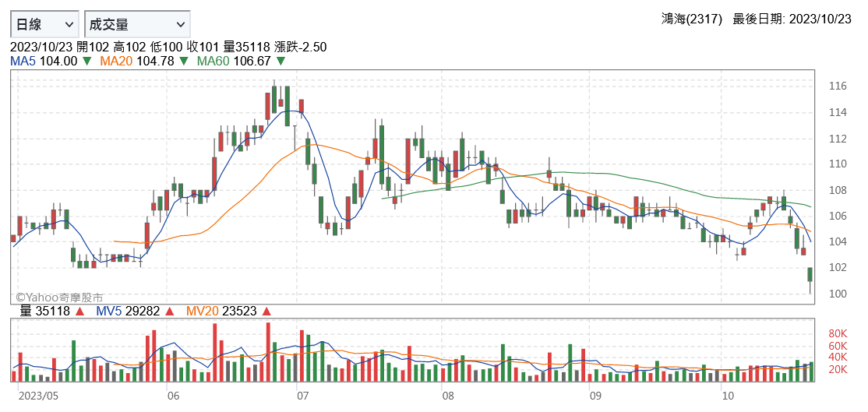Click the 最後日期: 2023/10/23 label
The width and height of the screenshot is (868, 412).
[x=792, y=19]
